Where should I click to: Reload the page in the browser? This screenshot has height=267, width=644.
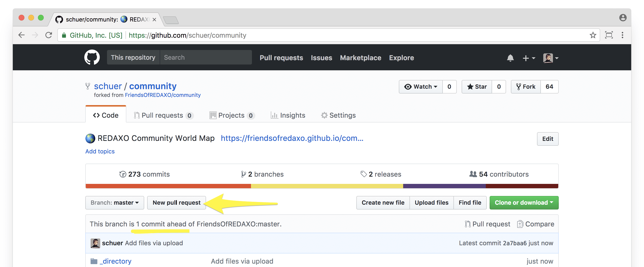coord(49,35)
